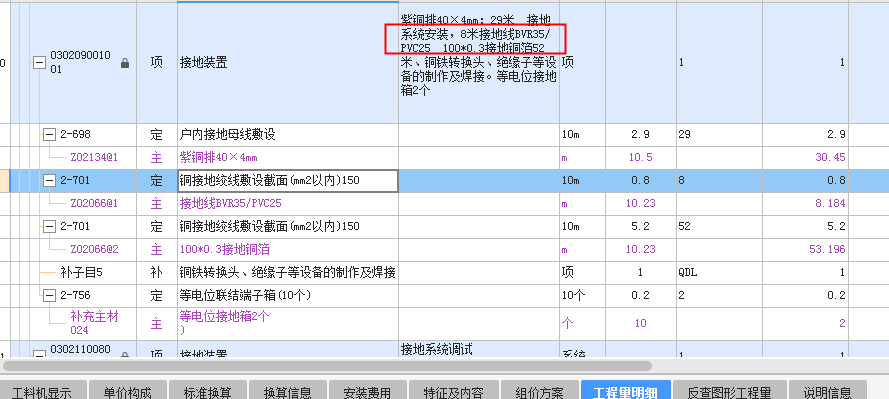The height and width of the screenshot is (399, 889).
Task: Select material code Z02066@1
Action: (94, 203)
